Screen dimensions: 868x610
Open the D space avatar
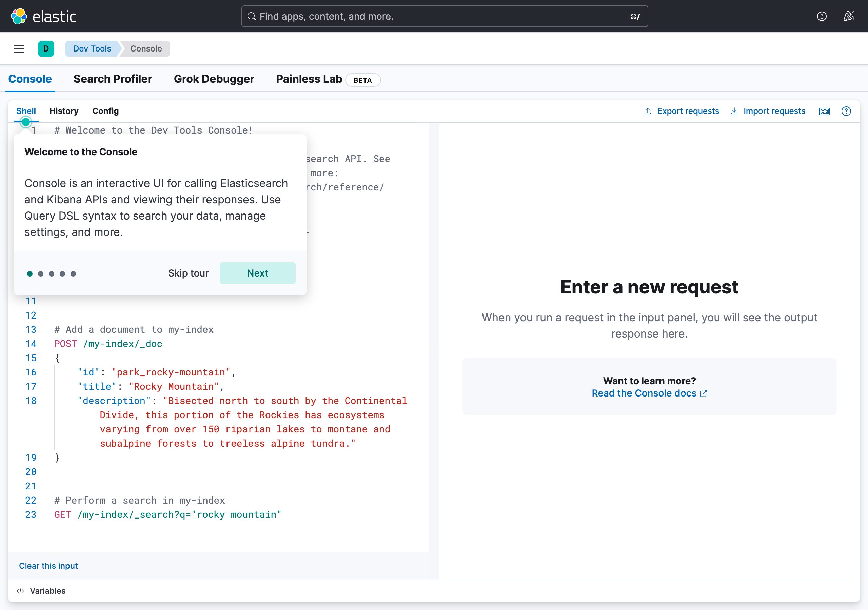pos(46,49)
